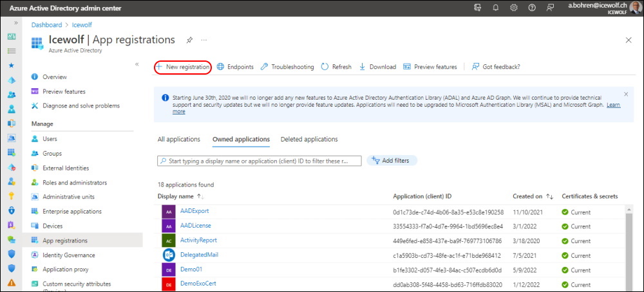
Task: Switch to All applications tab
Action: click(x=178, y=139)
